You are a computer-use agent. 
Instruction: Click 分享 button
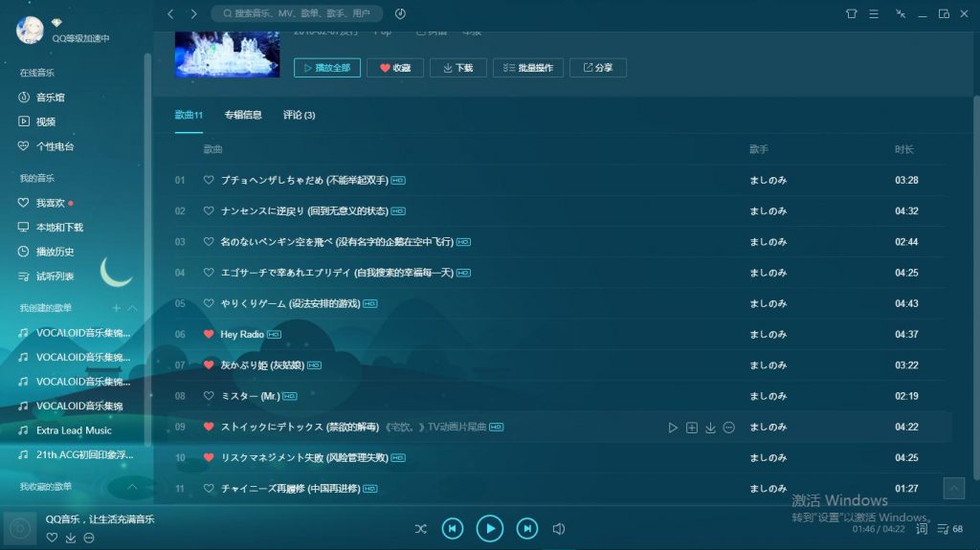(598, 68)
